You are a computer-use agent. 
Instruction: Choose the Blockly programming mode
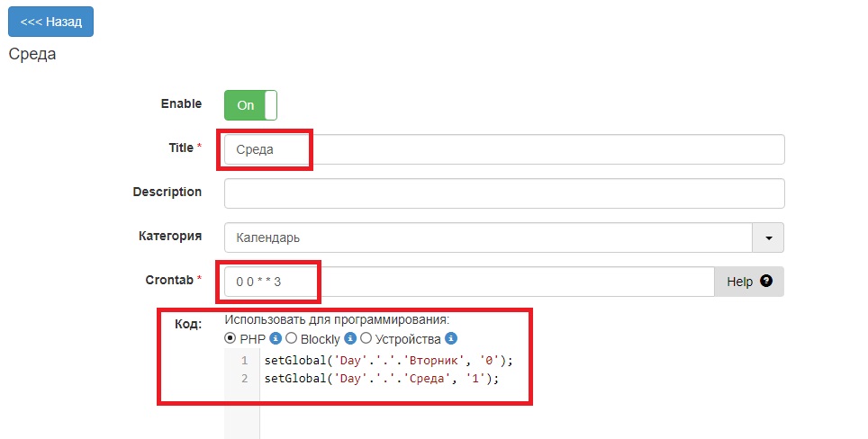pos(291,339)
